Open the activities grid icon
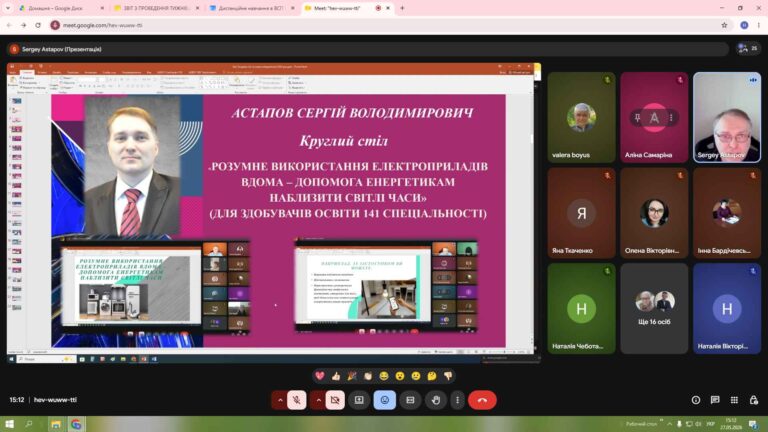768x432 pixels. (734, 400)
